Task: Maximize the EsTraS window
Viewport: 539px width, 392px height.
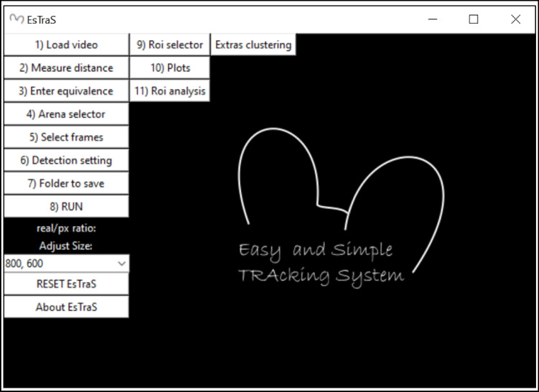Action: tap(474, 19)
